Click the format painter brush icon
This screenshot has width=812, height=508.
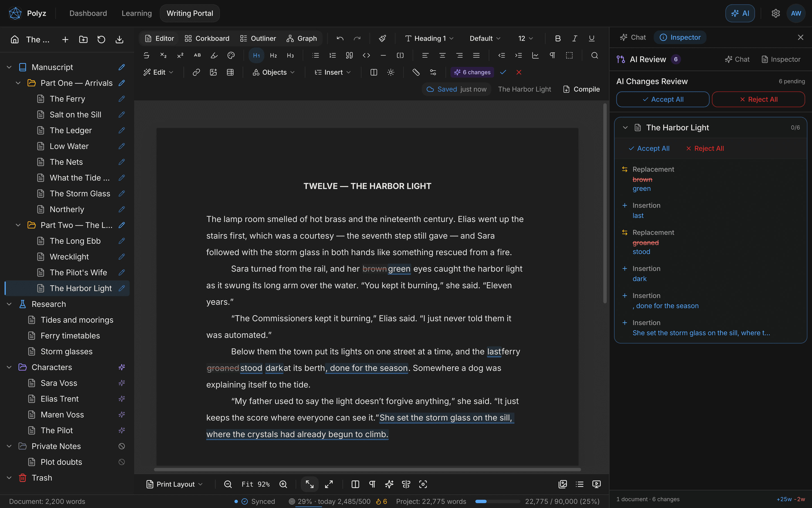[x=382, y=38]
